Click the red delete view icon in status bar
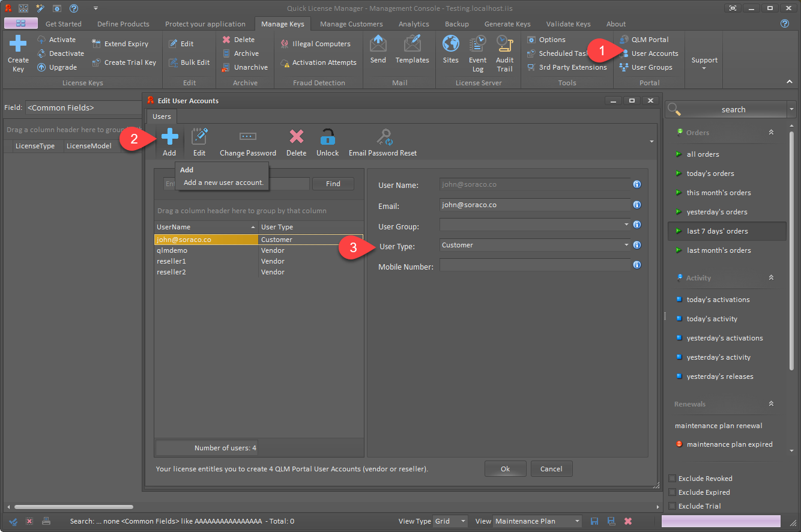The image size is (801, 532). 628,521
